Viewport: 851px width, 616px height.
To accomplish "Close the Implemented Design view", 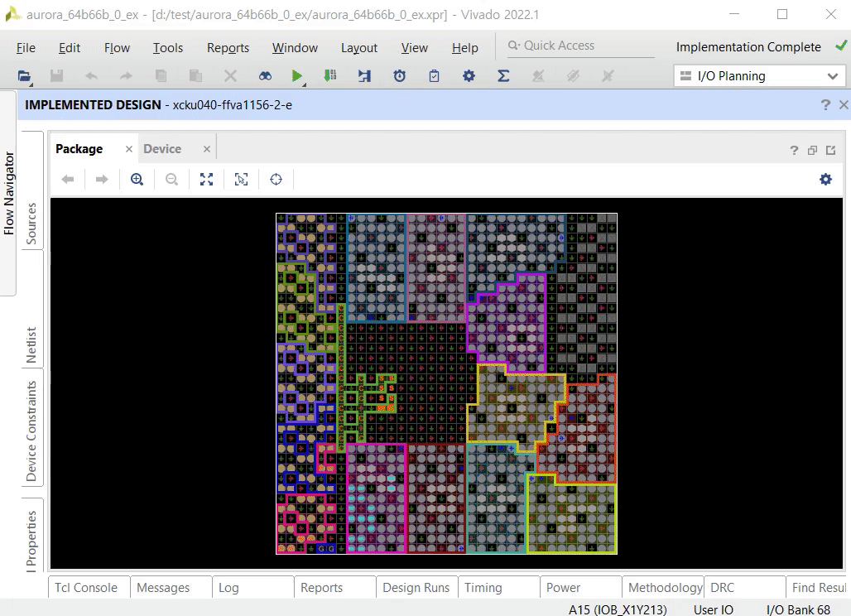I will pos(844,105).
